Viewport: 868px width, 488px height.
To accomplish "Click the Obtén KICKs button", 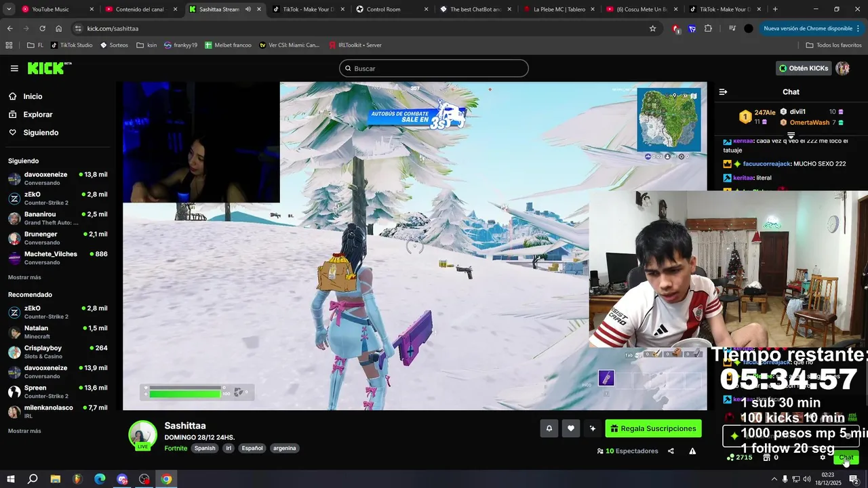I will pos(804,68).
